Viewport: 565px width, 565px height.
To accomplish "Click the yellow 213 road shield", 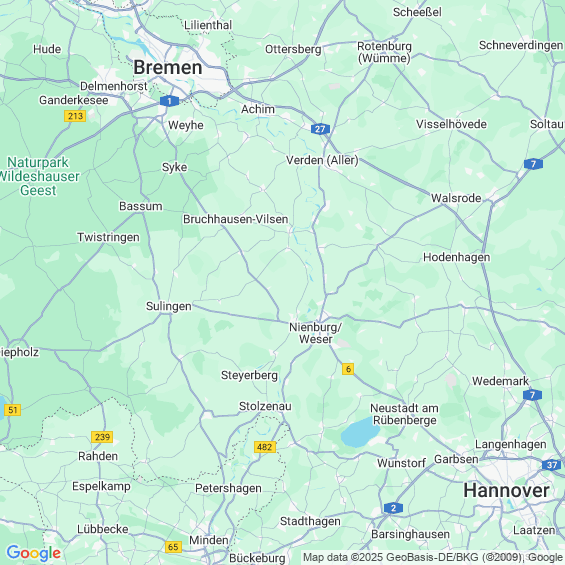I will coord(75,116).
